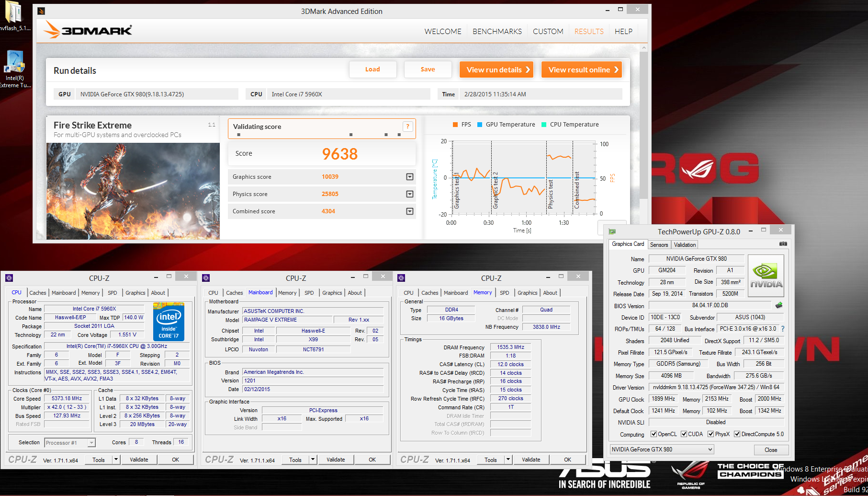This screenshot has width=868, height=496.
Task: Click the GPU-Z screenshot camera icon
Action: (783, 244)
